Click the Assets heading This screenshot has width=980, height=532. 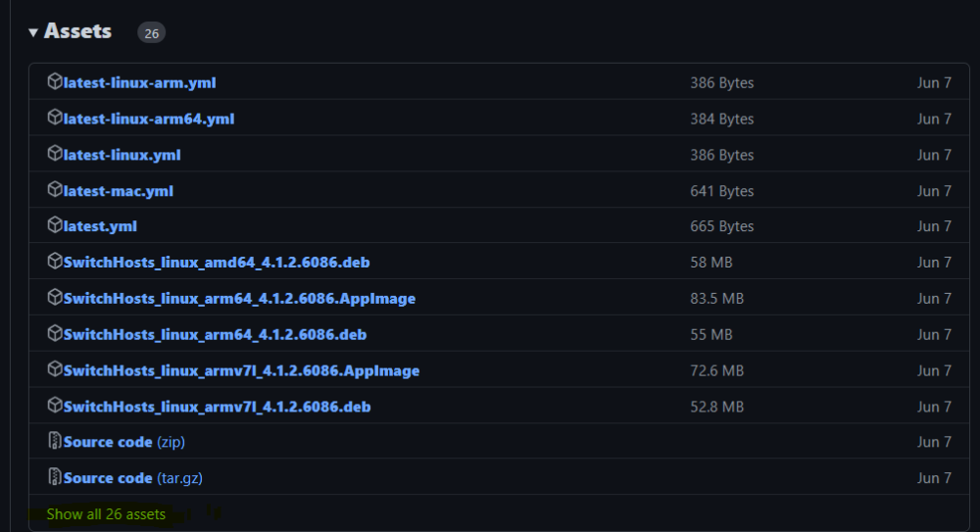pos(77,31)
